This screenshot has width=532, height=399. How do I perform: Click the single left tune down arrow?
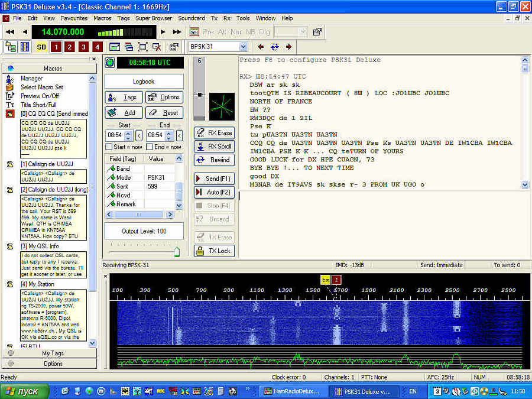click(x=25, y=32)
